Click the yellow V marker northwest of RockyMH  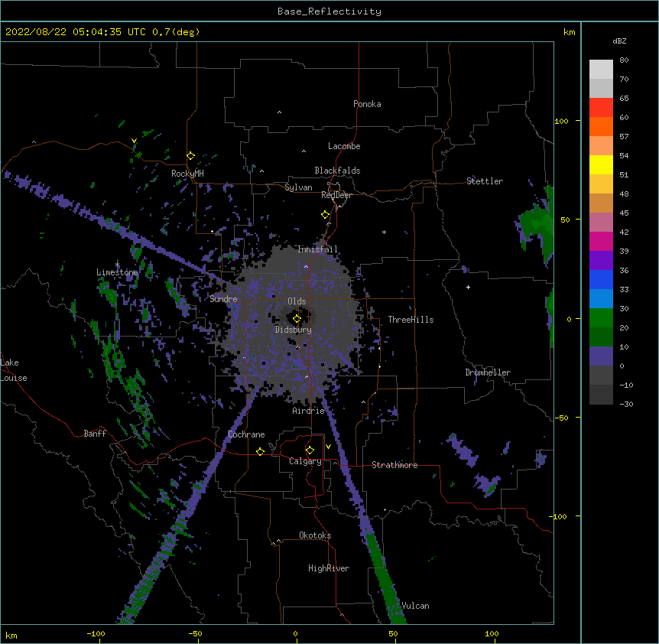pyautogui.click(x=134, y=141)
